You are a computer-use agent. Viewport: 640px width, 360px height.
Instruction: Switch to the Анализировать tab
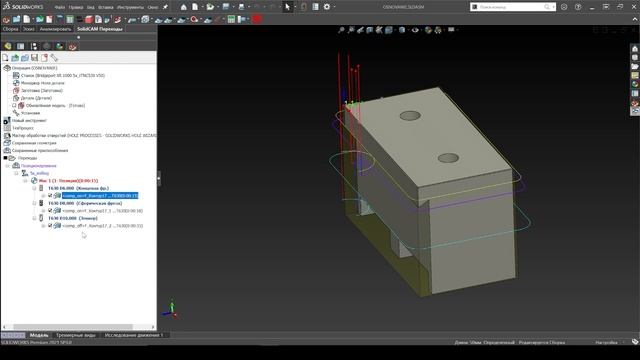tap(55, 29)
